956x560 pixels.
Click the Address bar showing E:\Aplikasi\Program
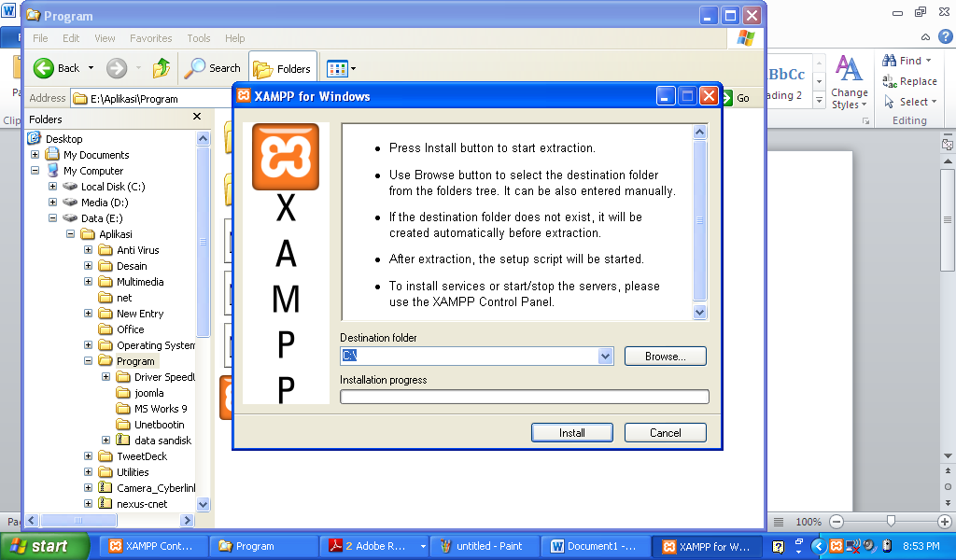[151, 99]
